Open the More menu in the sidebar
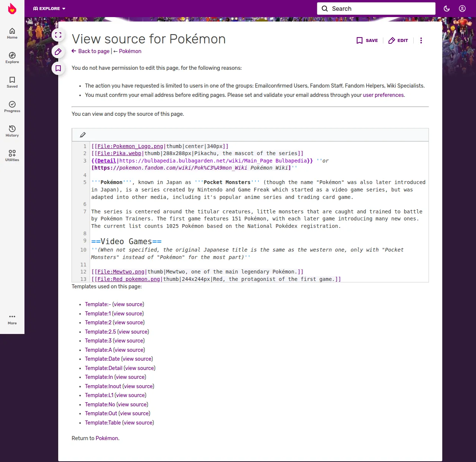 click(12, 319)
